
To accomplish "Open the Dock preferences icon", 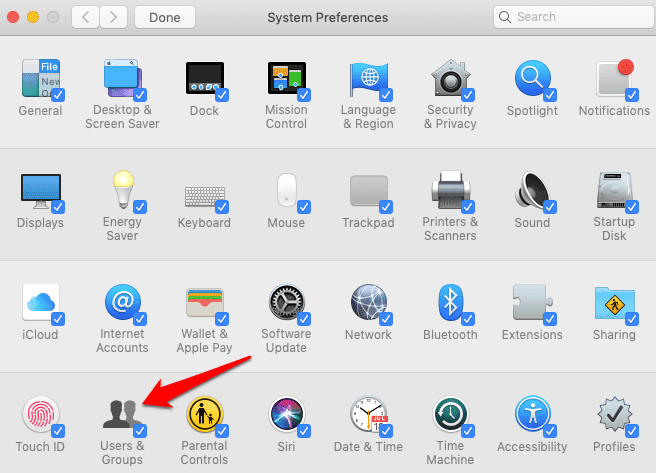I will pos(205,78).
